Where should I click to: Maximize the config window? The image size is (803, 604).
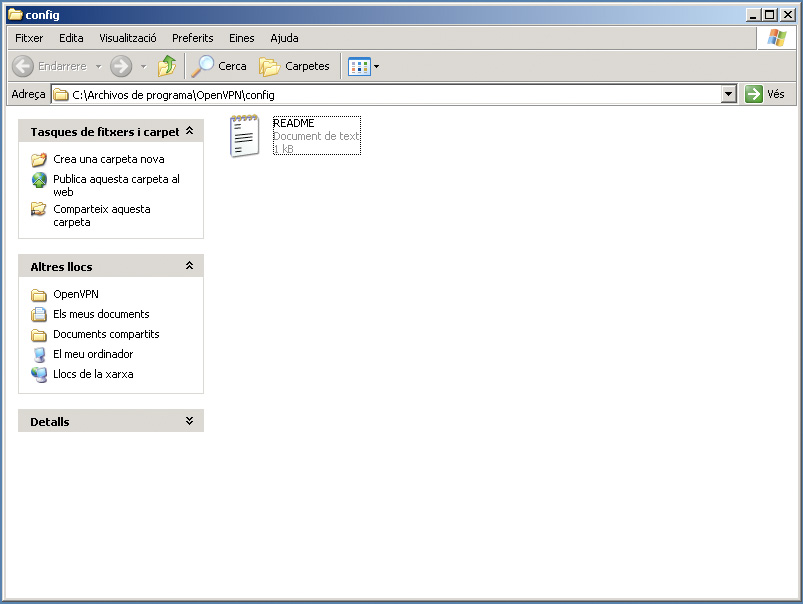pyautogui.click(x=769, y=15)
